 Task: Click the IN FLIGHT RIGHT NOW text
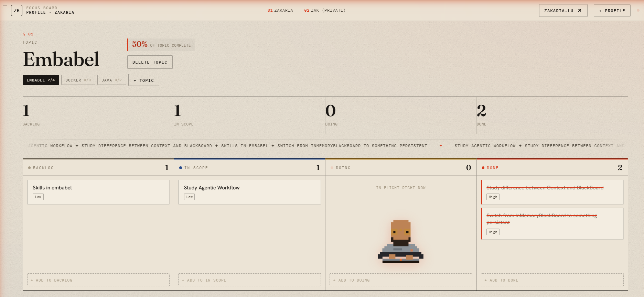coord(401,188)
